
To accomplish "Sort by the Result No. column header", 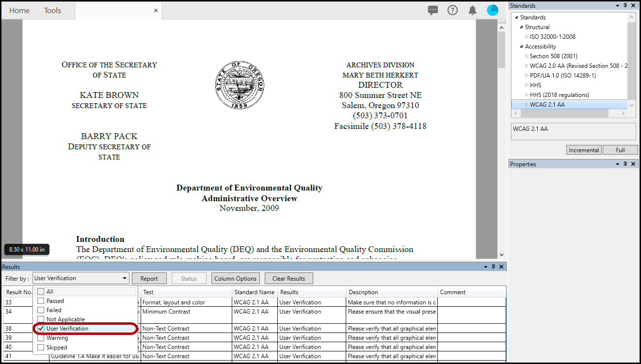I will [19, 292].
